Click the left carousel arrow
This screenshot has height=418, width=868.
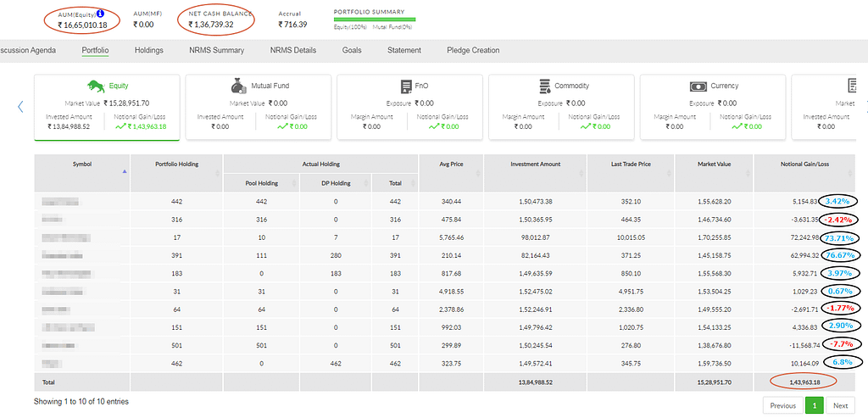click(x=20, y=106)
